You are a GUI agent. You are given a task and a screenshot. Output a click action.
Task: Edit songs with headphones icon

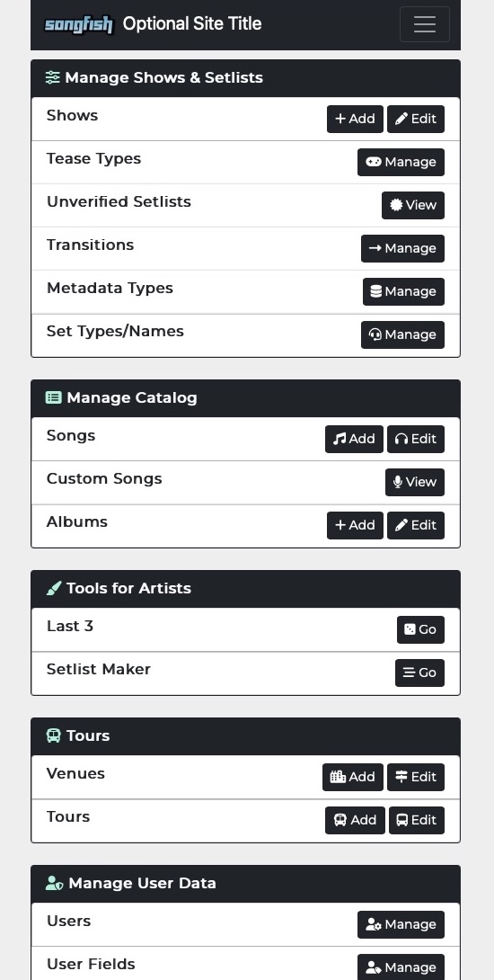416,439
